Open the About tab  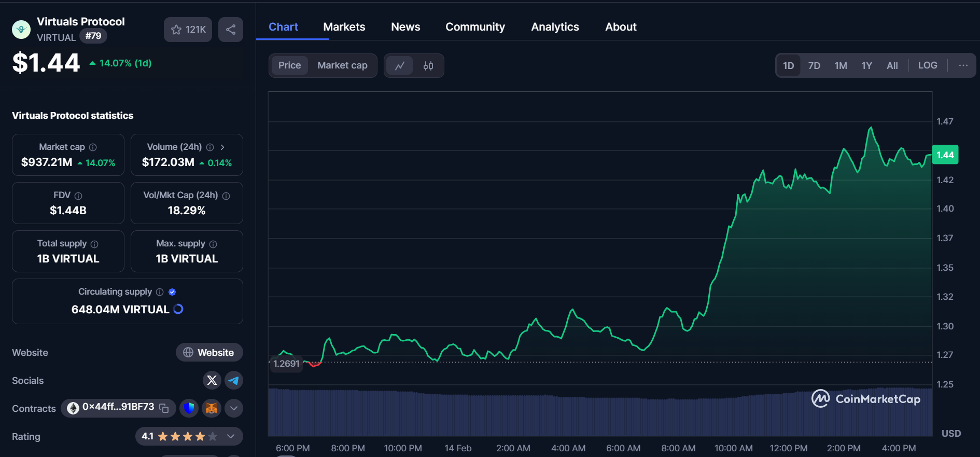[x=621, y=27]
